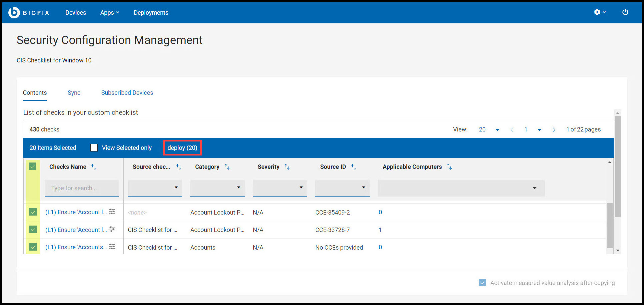Click the deploy (20) button
Screen dimensions: 644x305
[x=182, y=148]
